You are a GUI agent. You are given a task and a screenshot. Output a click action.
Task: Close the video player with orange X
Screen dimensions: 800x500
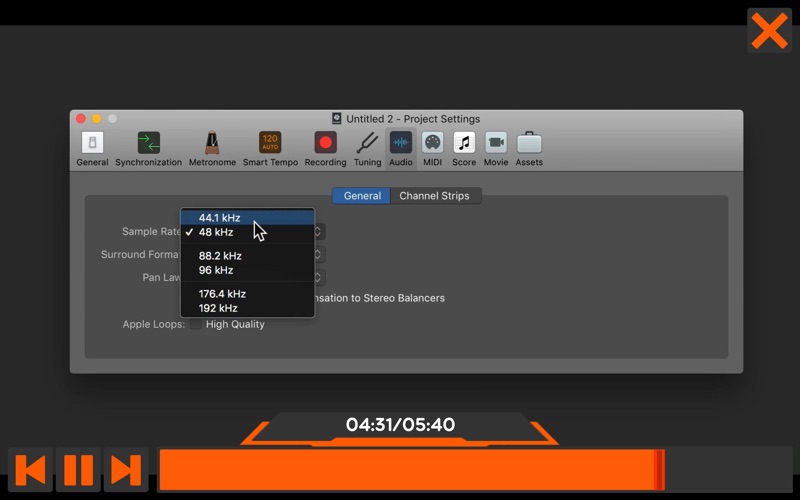click(769, 31)
